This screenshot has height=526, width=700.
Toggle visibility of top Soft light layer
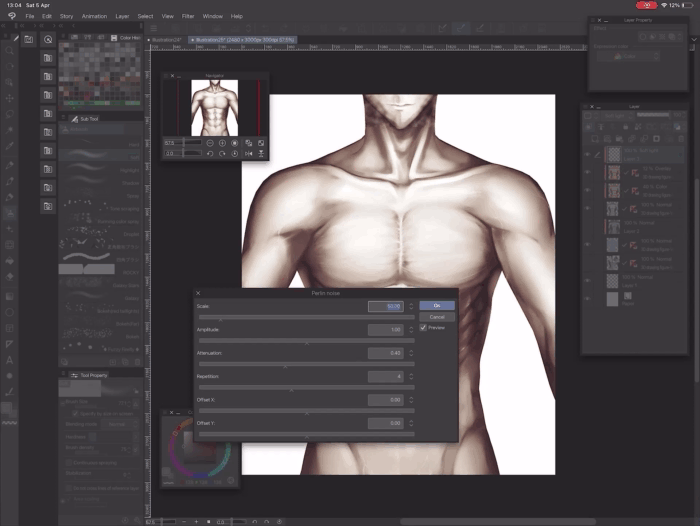click(588, 153)
